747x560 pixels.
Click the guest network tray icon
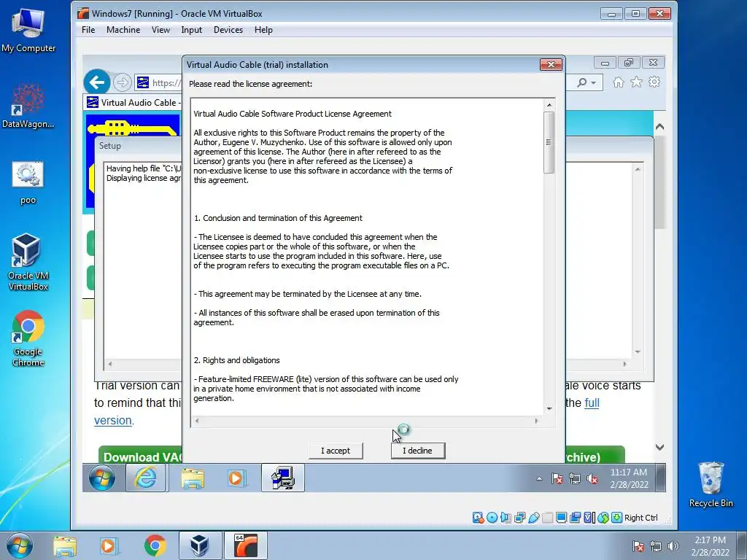[575, 478]
